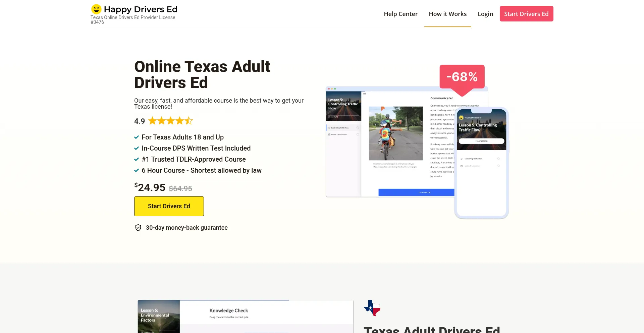Click the Texas flag state icon
644x333 pixels.
coord(372,308)
